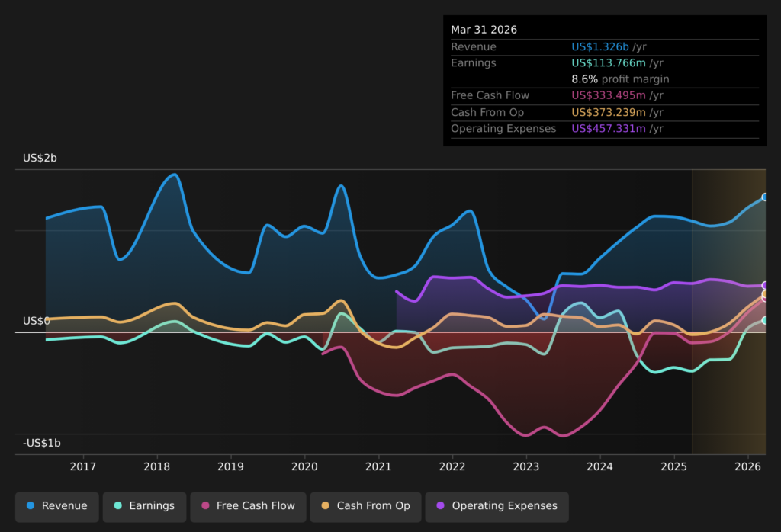
Task: Click the 2024 x-axis label
Action: point(599,466)
